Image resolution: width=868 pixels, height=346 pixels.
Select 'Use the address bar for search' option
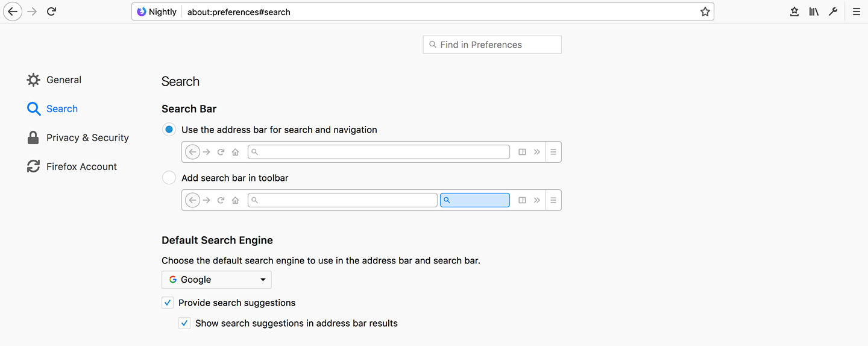point(169,130)
